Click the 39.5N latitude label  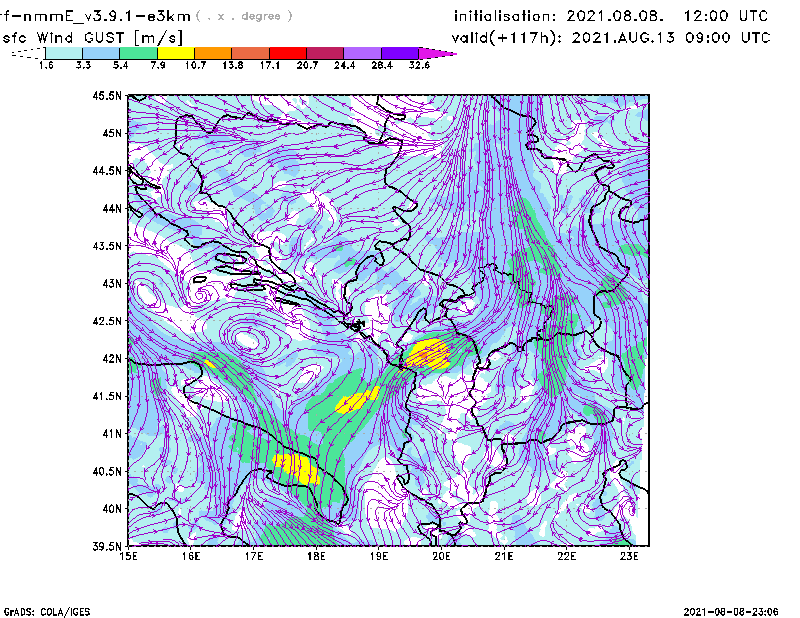coord(107,547)
